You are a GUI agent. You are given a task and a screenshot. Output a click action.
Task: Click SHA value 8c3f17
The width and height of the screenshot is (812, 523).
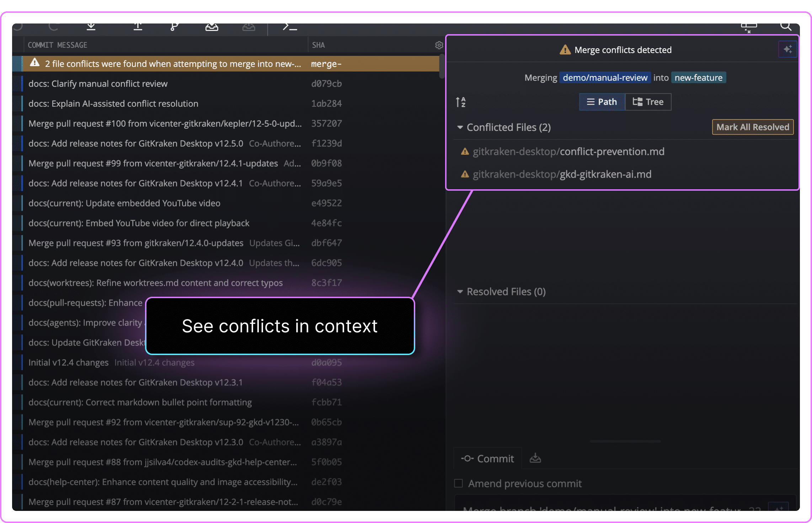coord(326,283)
